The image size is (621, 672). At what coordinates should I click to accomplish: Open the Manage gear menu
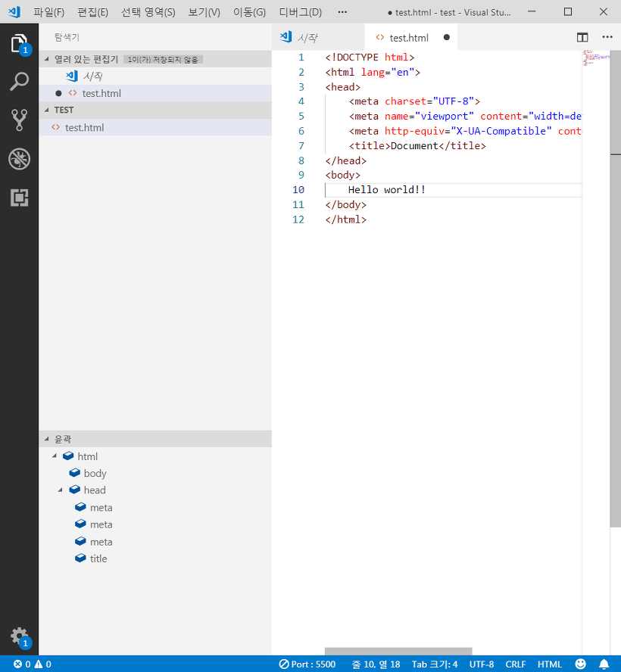19,637
